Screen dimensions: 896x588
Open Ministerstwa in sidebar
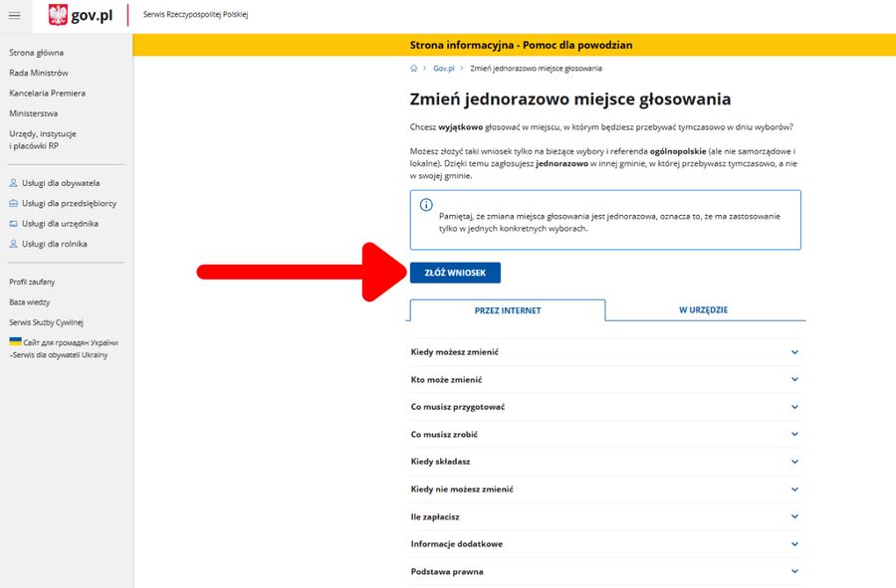[34, 113]
